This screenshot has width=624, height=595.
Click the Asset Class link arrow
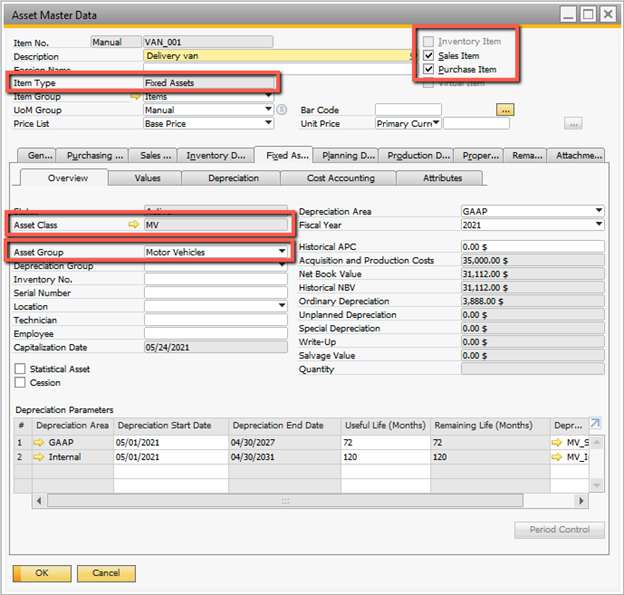tap(134, 224)
